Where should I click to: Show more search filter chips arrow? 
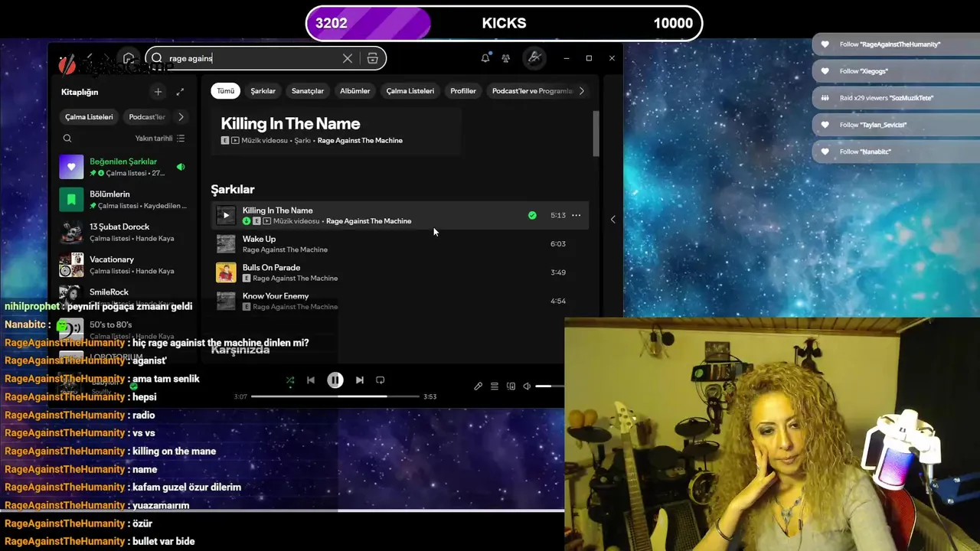pyautogui.click(x=581, y=91)
